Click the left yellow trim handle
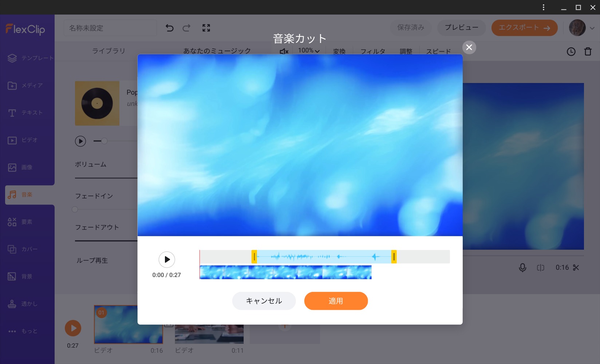Viewport: 600px width, 364px height. [x=254, y=257]
